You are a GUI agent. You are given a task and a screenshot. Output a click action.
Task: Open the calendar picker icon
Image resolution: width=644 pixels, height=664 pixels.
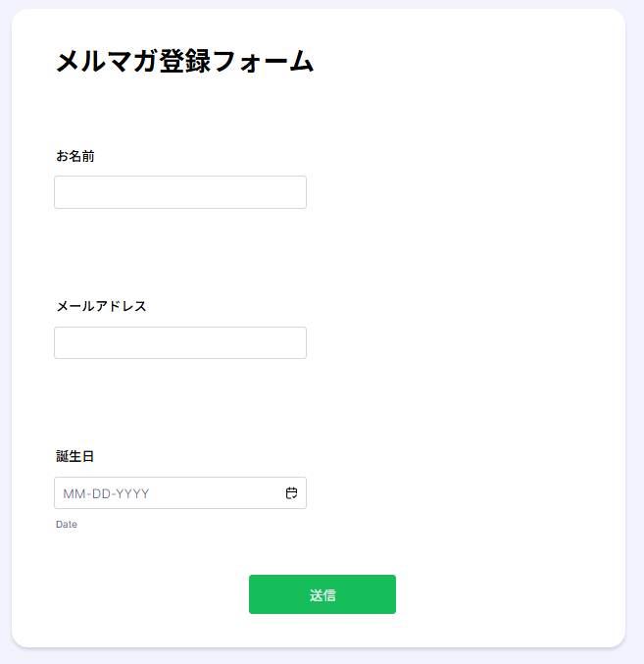click(291, 493)
